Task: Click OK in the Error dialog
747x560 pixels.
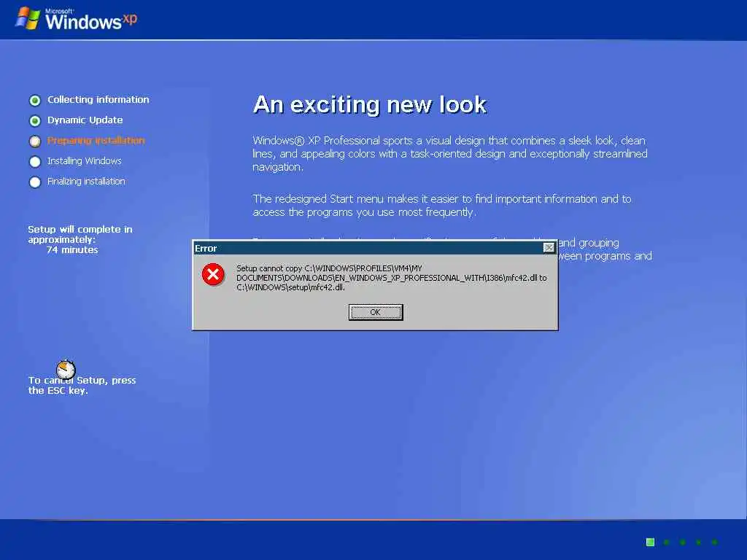Action: coord(376,312)
